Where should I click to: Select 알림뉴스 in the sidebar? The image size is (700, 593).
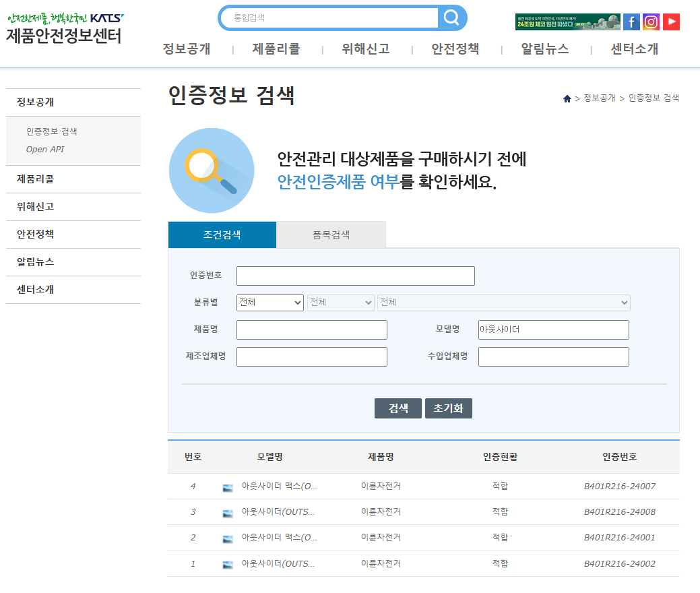click(35, 262)
